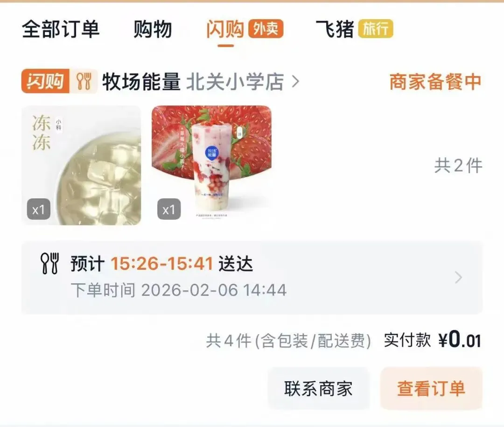The image size is (504, 427).
Task: Tap x1 badge on 冻冻 image
Action: (39, 210)
